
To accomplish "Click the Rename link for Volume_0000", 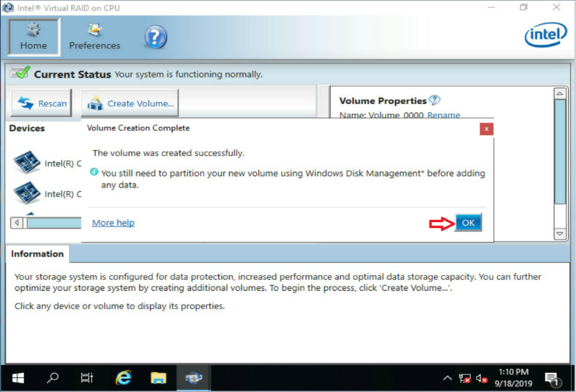I will tap(444, 115).
